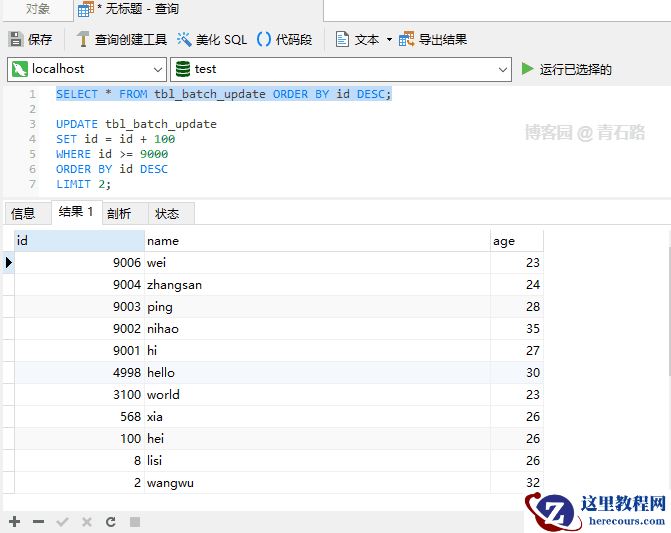Click the id column header
The image size is (671, 533).
click(x=80, y=241)
